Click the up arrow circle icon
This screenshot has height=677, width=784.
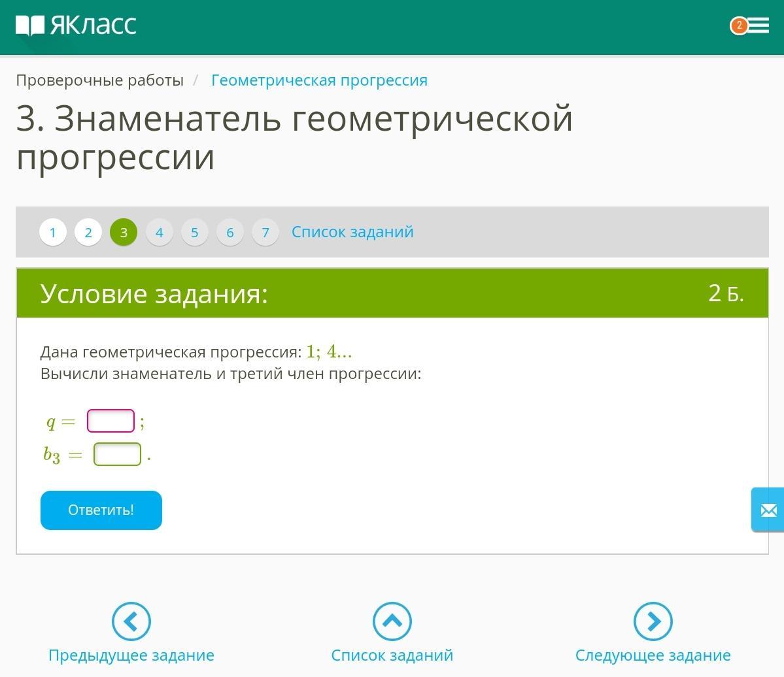coord(392,621)
